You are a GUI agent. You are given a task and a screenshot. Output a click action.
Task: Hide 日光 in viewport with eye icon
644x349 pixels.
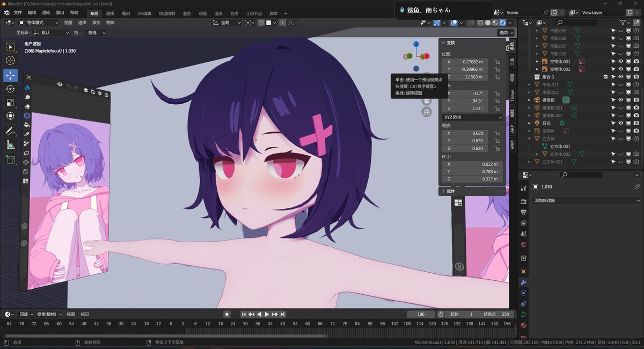[x=620, y=123]
